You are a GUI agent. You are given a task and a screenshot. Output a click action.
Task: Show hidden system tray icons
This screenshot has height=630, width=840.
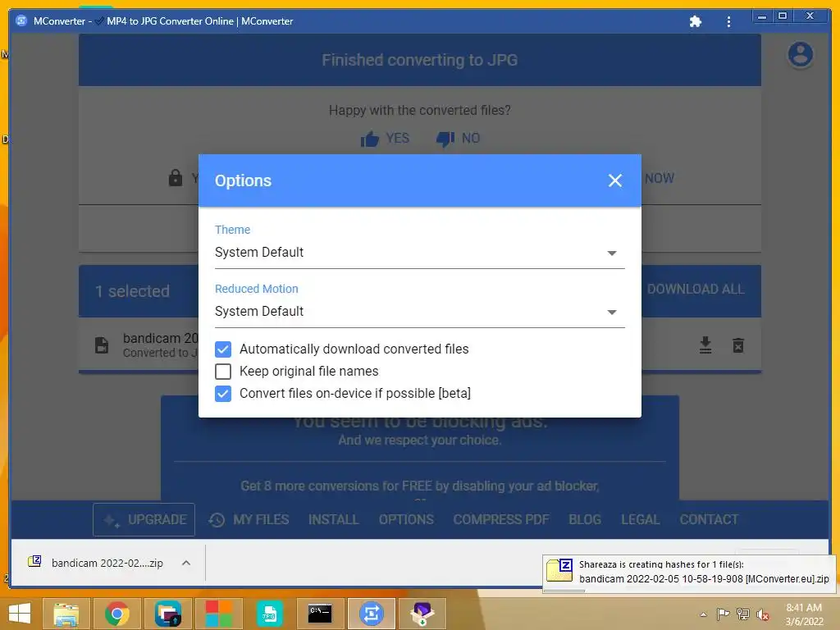tap(703, 614)
